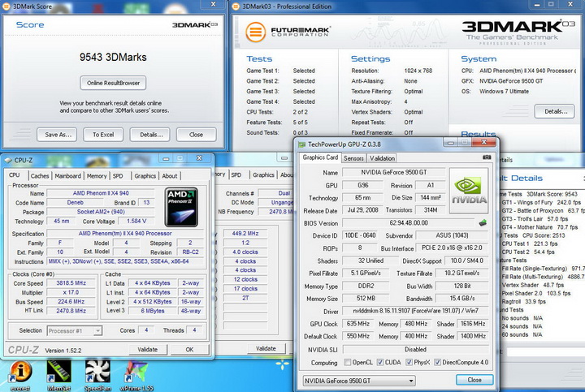Click the GPU Clock value 635 MHz
The image size is (585, 392).
tap(358, 324)
